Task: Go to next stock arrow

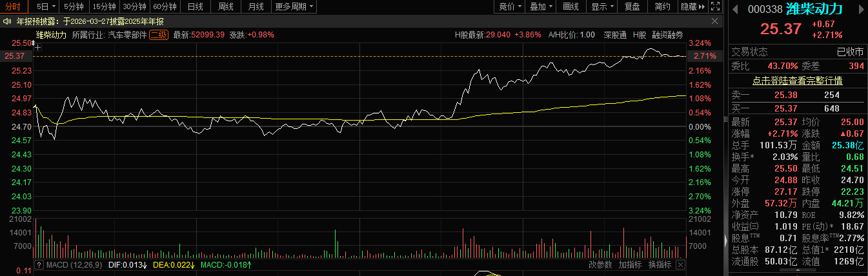Action: point(861,9)
